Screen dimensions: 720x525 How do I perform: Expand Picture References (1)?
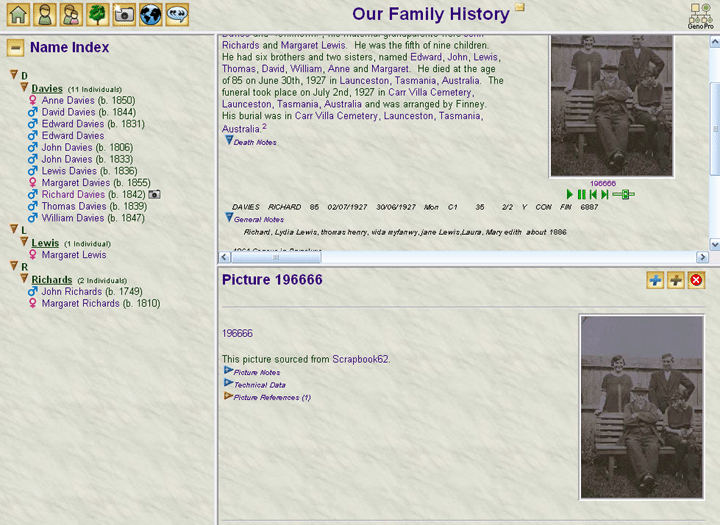(x=228, y=397)
